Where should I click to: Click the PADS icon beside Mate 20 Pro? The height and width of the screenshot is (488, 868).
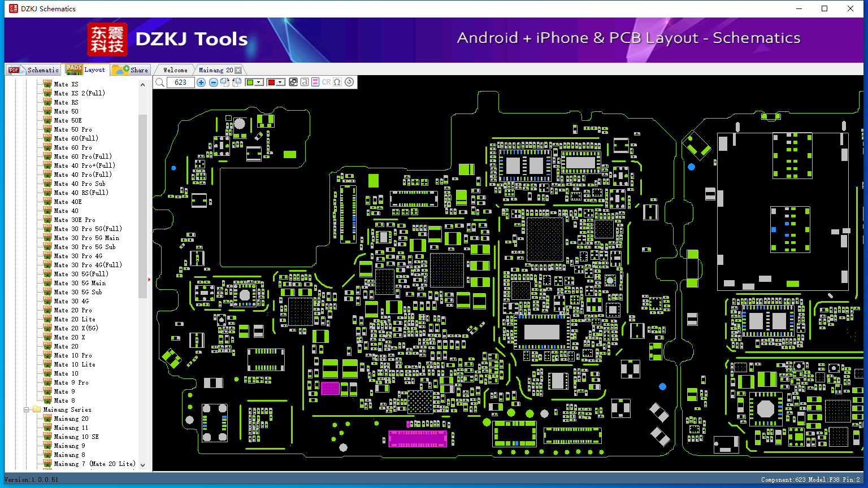[47, 310]
